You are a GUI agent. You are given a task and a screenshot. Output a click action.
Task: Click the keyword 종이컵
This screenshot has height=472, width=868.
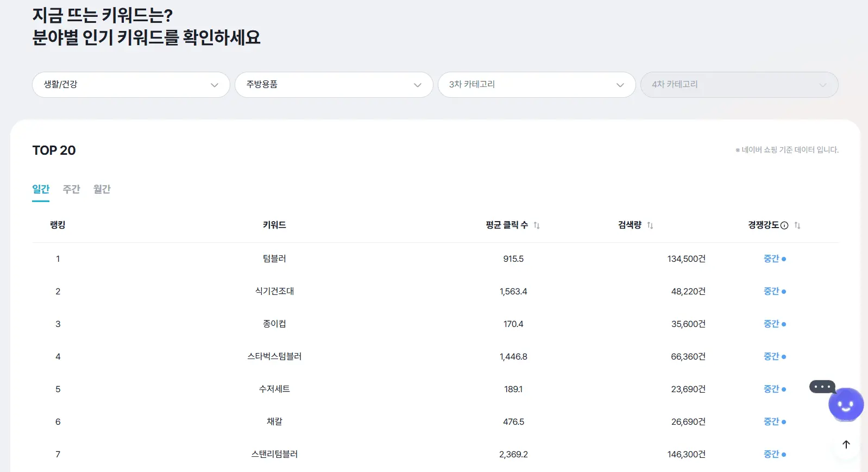coord(274,324)
